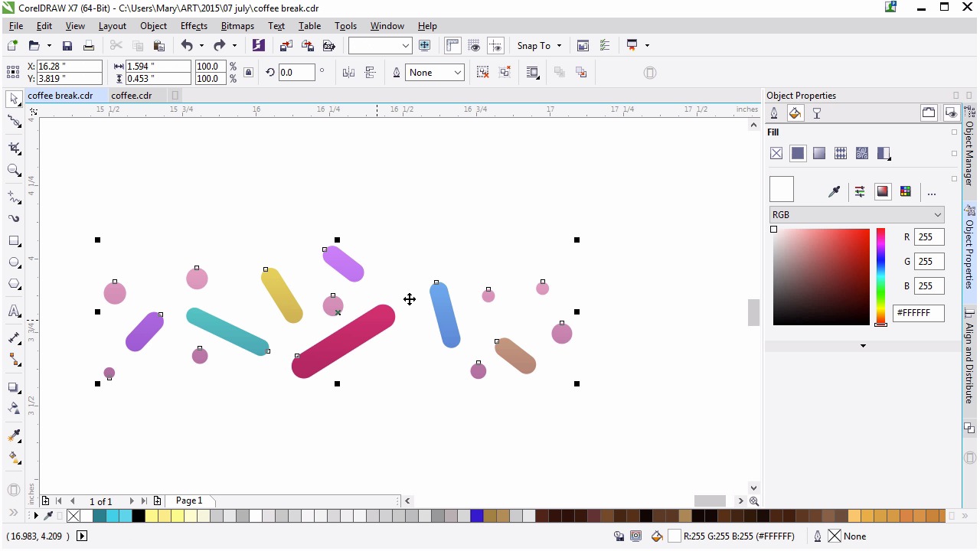Toggle Show Grid button
This screenshot has width=980, height=551.
(x=474, y=46)
